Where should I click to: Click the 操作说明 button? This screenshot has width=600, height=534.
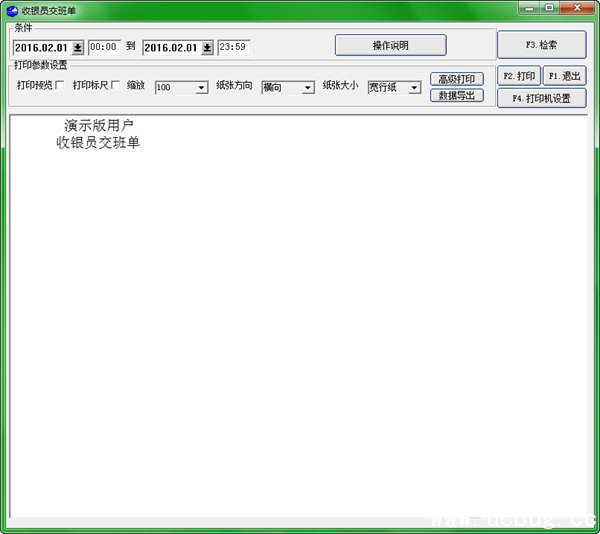click(x=390, y=46)
